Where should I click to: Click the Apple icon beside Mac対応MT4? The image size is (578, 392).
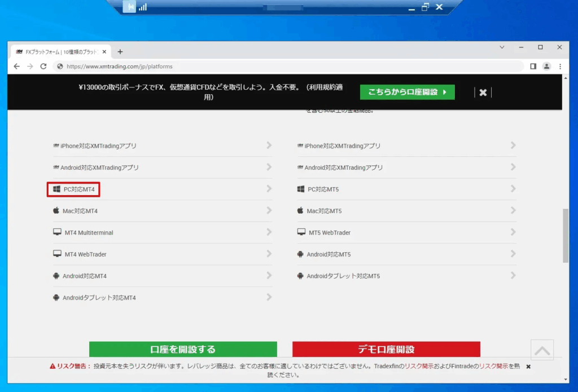56,210
